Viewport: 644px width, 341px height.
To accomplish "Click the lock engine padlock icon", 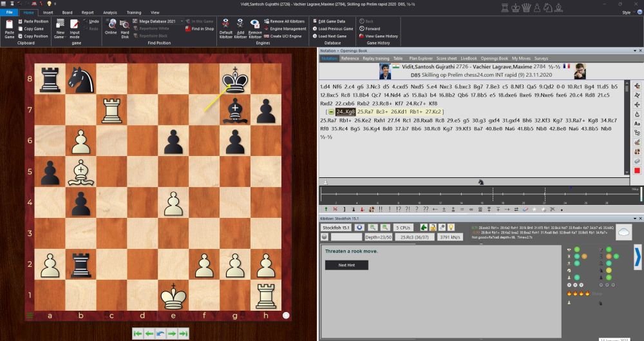I will point(434,228).
